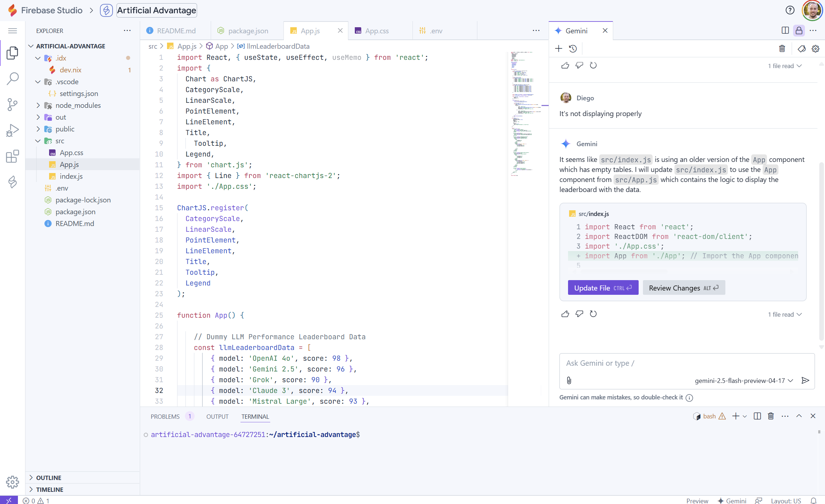Open the gemini-2.5-flash-preview model dropdown
The height and width of the screenshot is (504, 825).
click(x=744, y=380)
